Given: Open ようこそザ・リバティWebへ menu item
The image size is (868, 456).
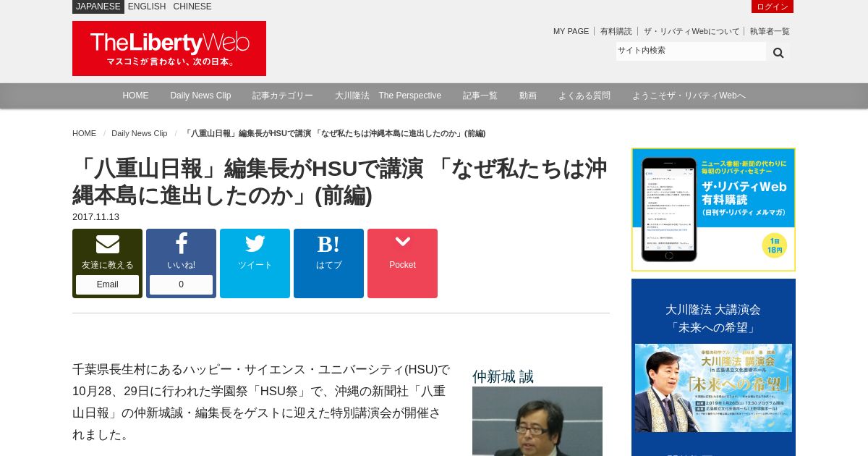Looking at the screenshot, I should tap(689, 96).
